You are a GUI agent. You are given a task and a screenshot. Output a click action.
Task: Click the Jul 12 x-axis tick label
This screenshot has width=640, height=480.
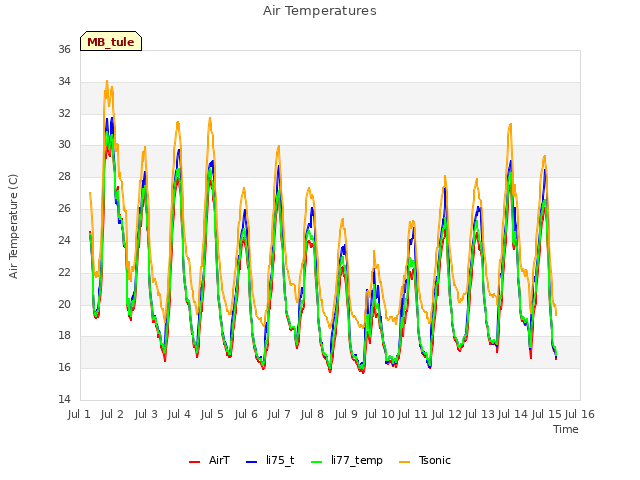coord(446,414)
